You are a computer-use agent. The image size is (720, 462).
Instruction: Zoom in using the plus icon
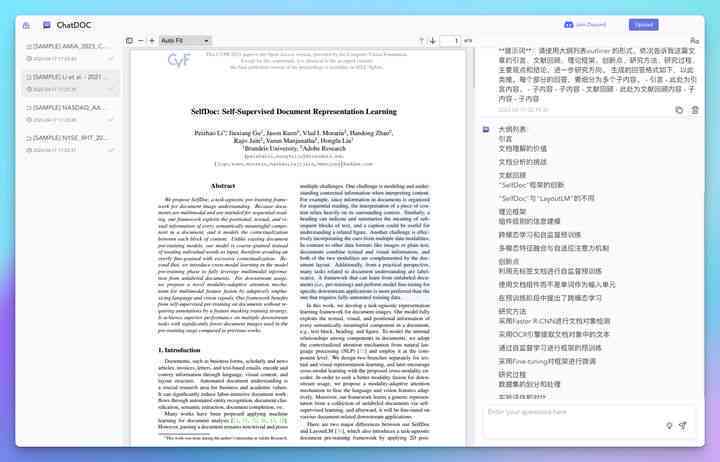point(152,40)
